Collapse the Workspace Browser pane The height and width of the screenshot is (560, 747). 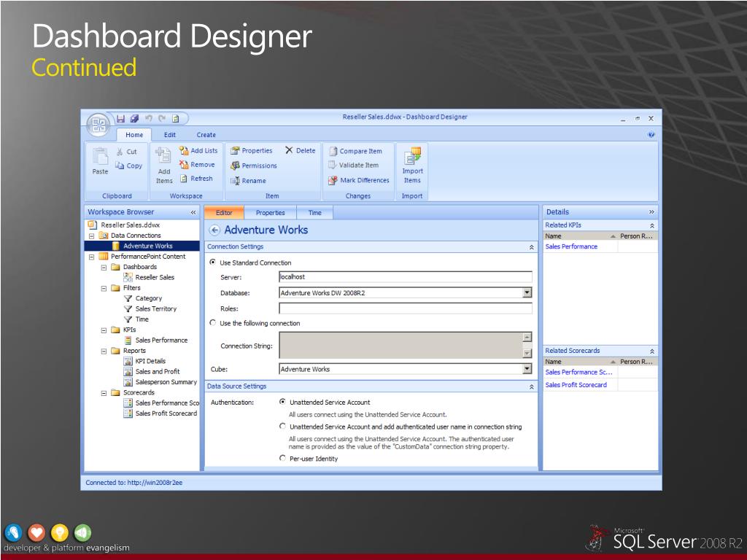193,212
